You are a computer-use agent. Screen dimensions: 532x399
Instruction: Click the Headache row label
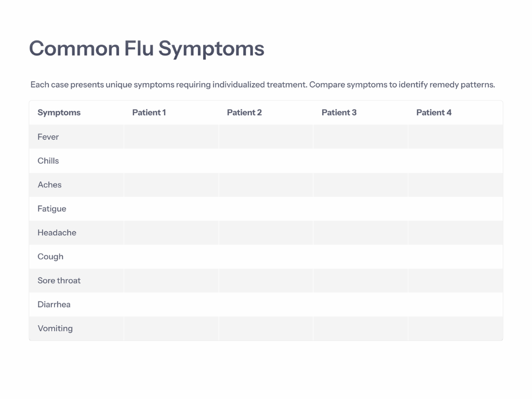[x=57, y=232]
